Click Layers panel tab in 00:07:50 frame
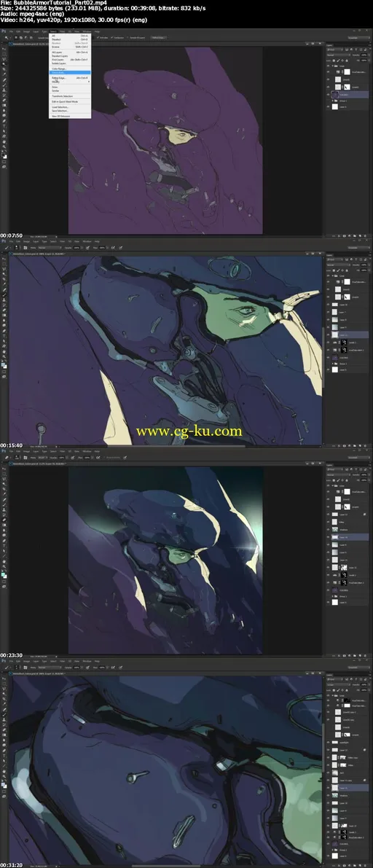373x868 pixels. (x=329, y=45)
